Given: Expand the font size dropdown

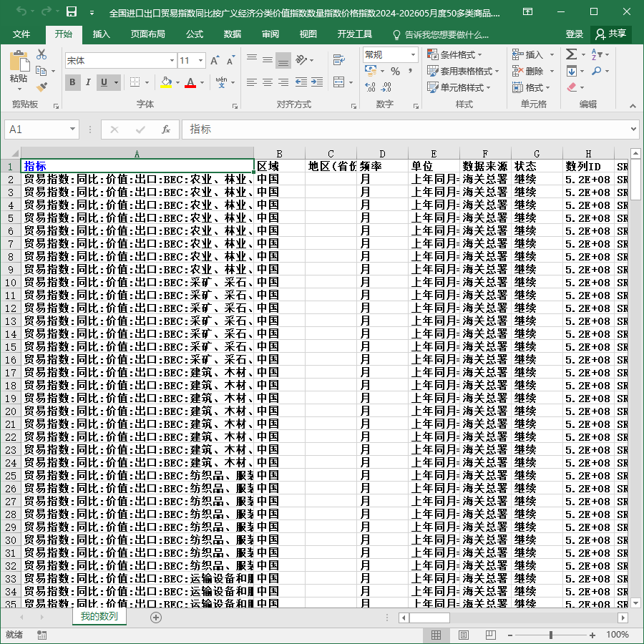Looking at the screenshot, I should pos(200,61).
